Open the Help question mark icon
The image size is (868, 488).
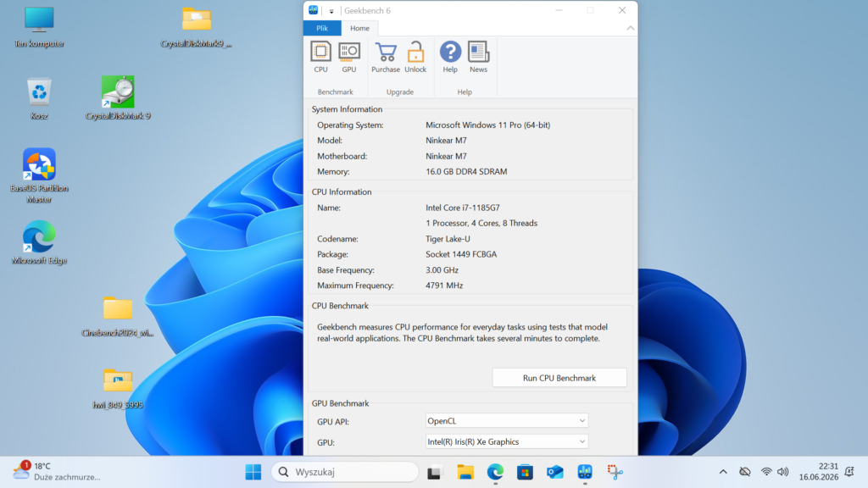tap(450, 57)
